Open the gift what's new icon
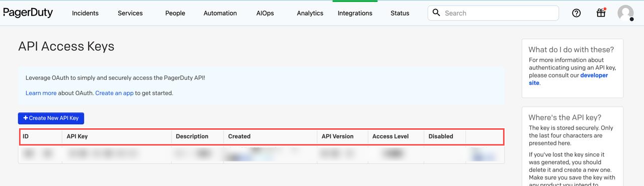This screenshot has width=644, height=186. coord(601,13)
